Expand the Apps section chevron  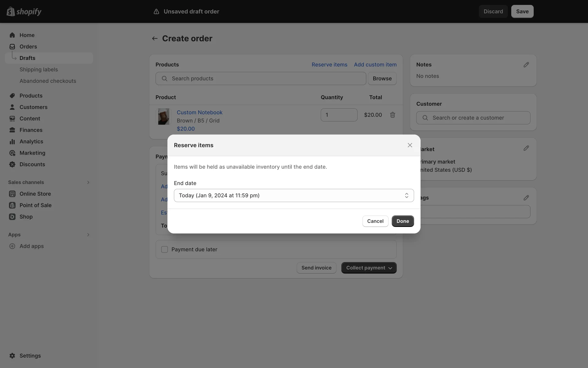(x=88, y=235)
